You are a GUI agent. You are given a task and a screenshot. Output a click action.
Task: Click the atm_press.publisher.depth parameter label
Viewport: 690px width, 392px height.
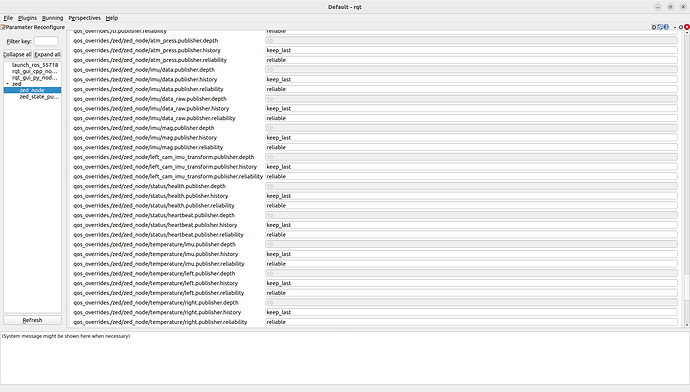click(146, 40)
